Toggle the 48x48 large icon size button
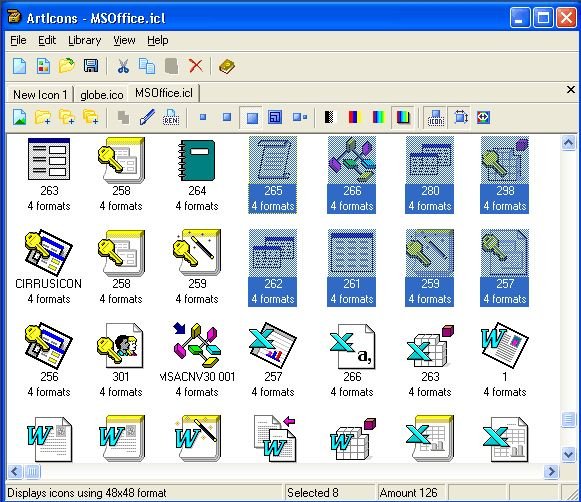This screenshot has width=581, height=502. point(252,118)
